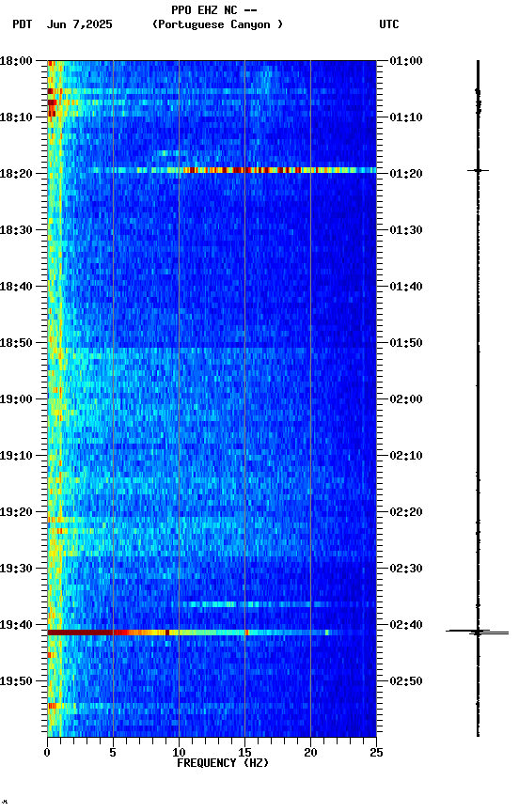Click the 5 Hz frequency tick label

113,753
